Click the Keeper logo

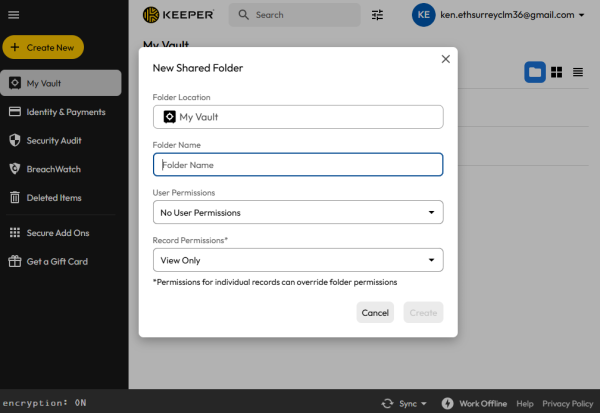pyautogui.click(x=178, y=15)
